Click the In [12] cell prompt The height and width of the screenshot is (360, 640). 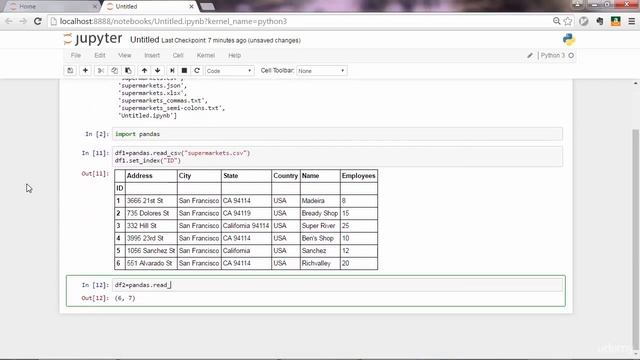pyautogui.click(x=95, y=285)
